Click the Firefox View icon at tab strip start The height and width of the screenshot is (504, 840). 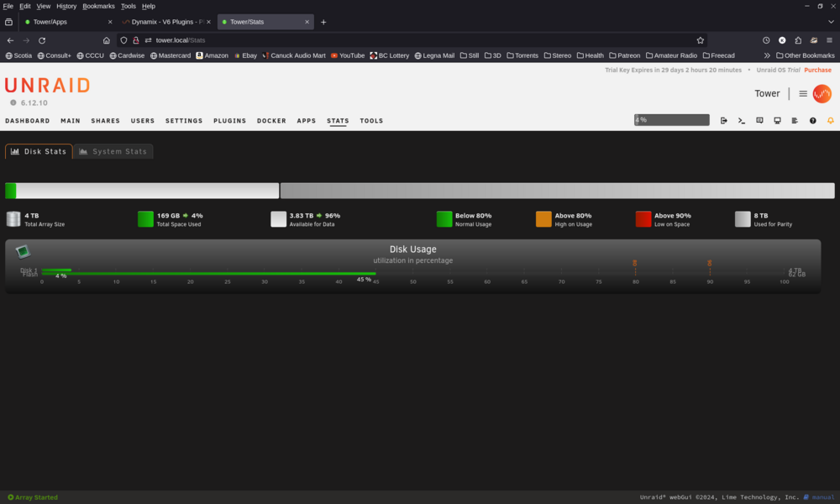coord(8,22)
